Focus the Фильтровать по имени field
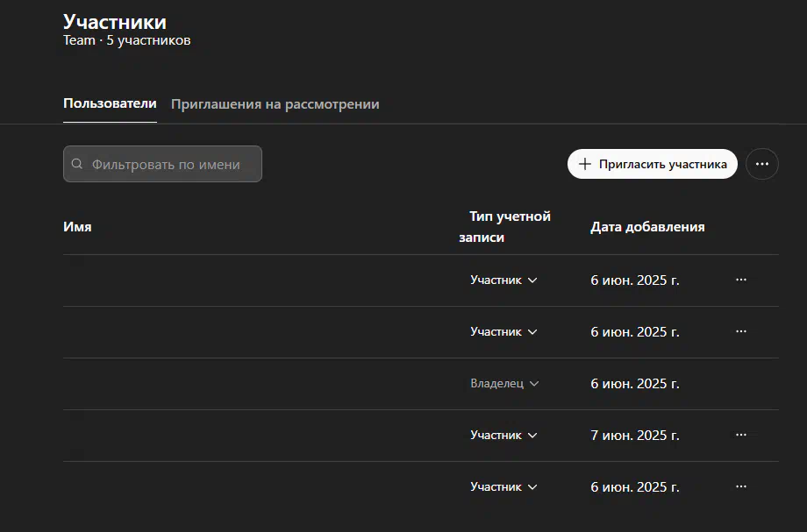The image size is (807, 532). pos(162,164)
